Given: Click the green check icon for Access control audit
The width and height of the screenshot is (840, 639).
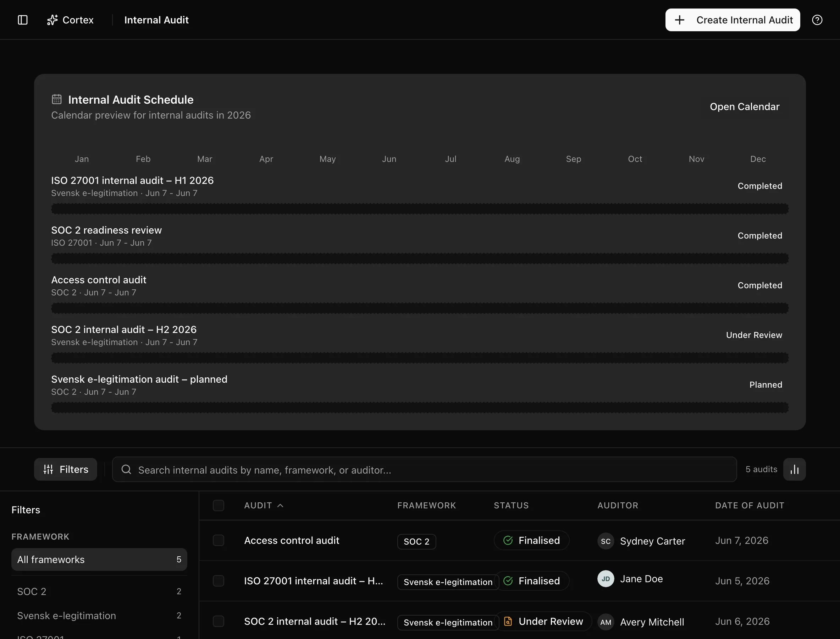Looking at the screenshot, I should (508, 540).
